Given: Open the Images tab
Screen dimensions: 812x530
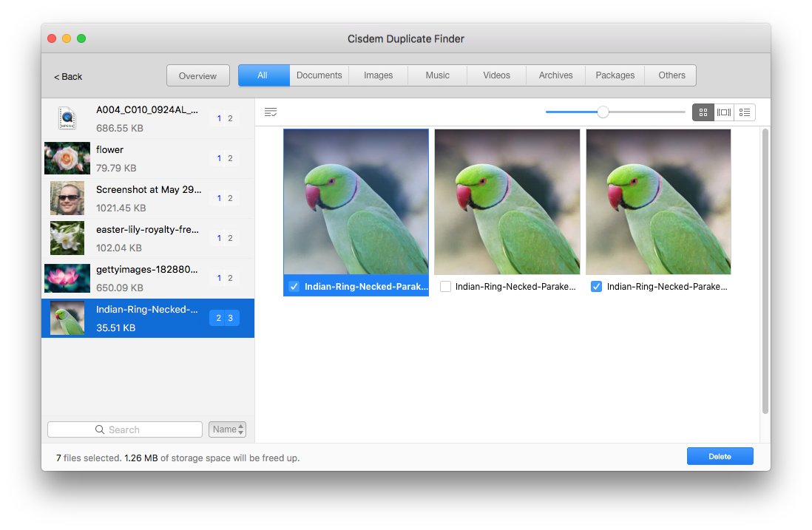Looking at the screenshot, I should point(378,75).
